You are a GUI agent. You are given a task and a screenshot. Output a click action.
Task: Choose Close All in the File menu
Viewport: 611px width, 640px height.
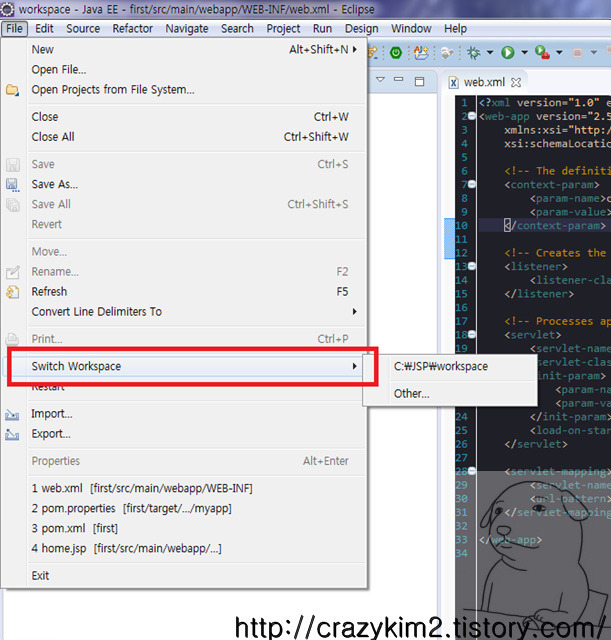click(184, 137)
